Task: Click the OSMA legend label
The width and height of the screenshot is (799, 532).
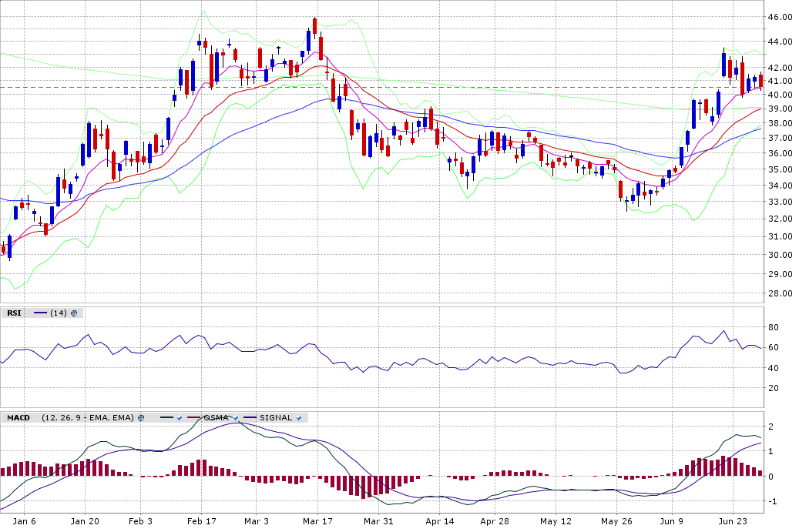Action: pos(217,418)
